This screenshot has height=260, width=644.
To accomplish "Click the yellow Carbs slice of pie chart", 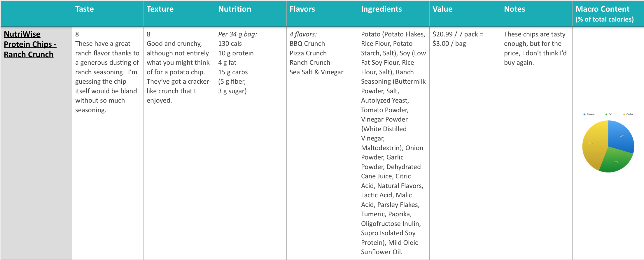I will [594, 144].
